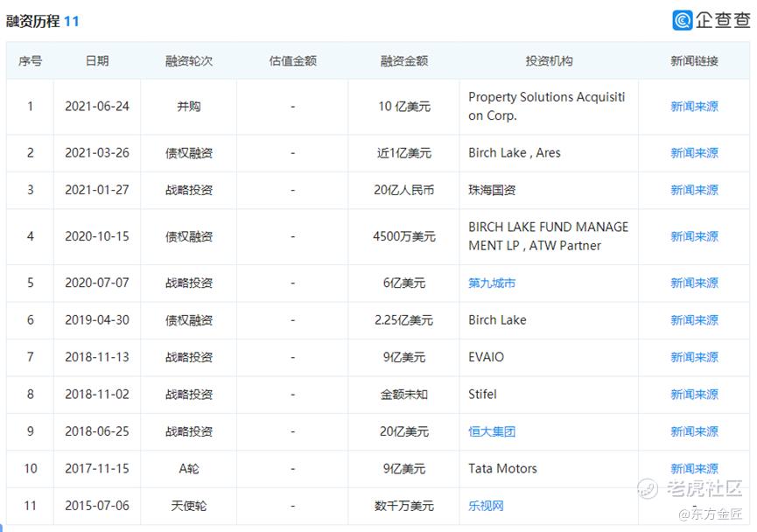The height and width of the screenshot is (532, 757).
Task: Click the 天使轮 round cell
Action: click(x=189, y=506)
